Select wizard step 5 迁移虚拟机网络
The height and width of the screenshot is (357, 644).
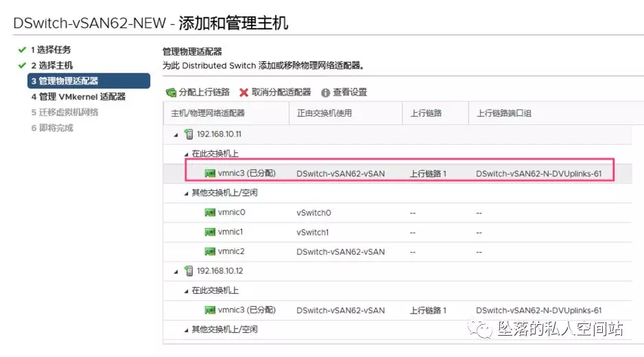click(65, 113)
